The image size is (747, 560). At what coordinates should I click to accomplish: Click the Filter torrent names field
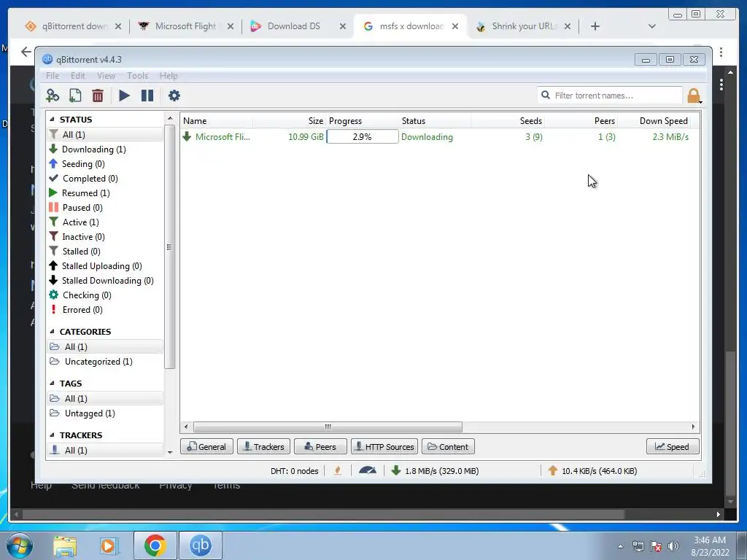tap(610, 96)
